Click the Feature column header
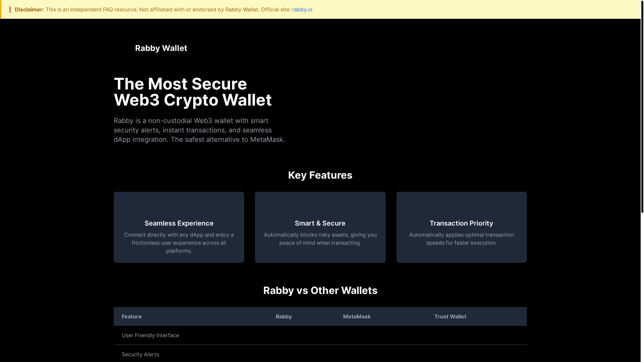The width and height of the screenshot is (644, 362). [x=131, y=316]
